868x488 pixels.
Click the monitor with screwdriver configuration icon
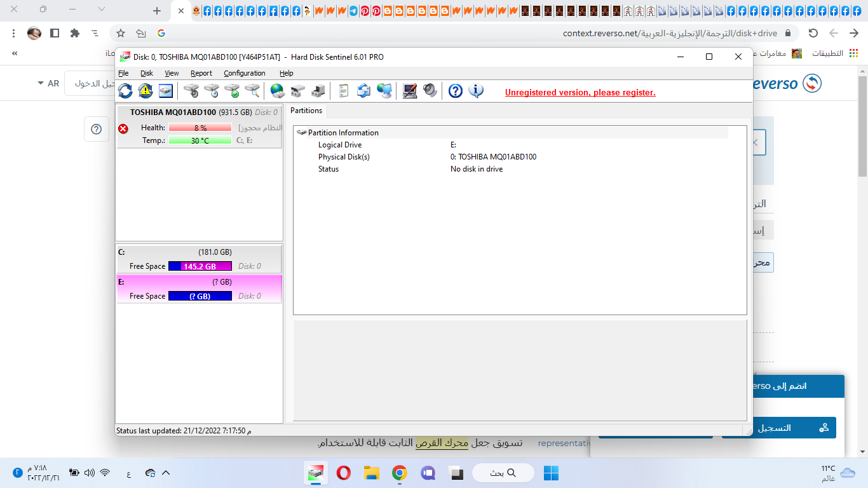click(410, 91)
